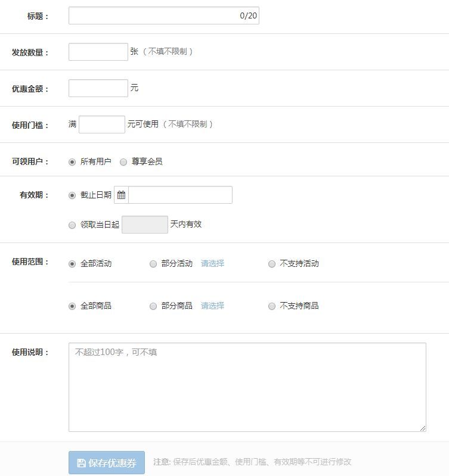Click the 使用说明 description textarea
Viewport: 449px width, 476px height.
247,387
